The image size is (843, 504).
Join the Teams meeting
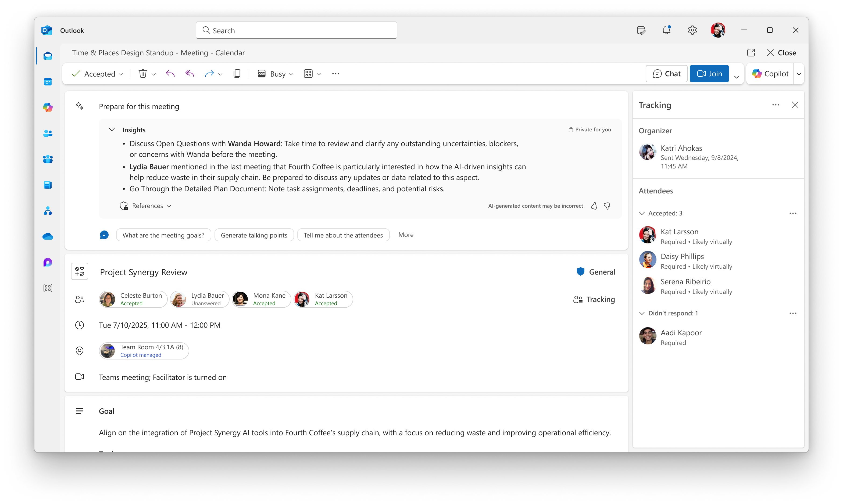pos(709,73)
